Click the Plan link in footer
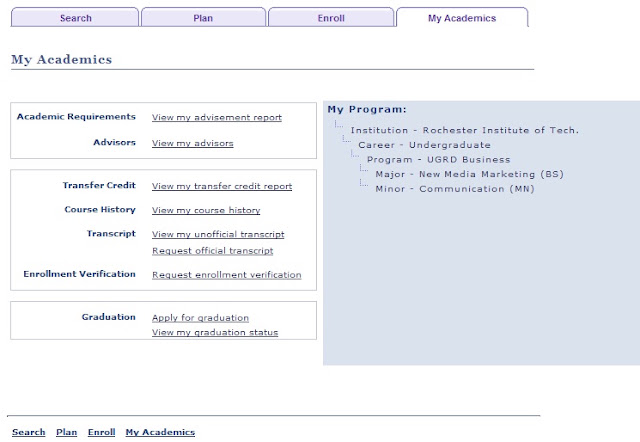This screenshot has width=640, height=442. [67, 432]
